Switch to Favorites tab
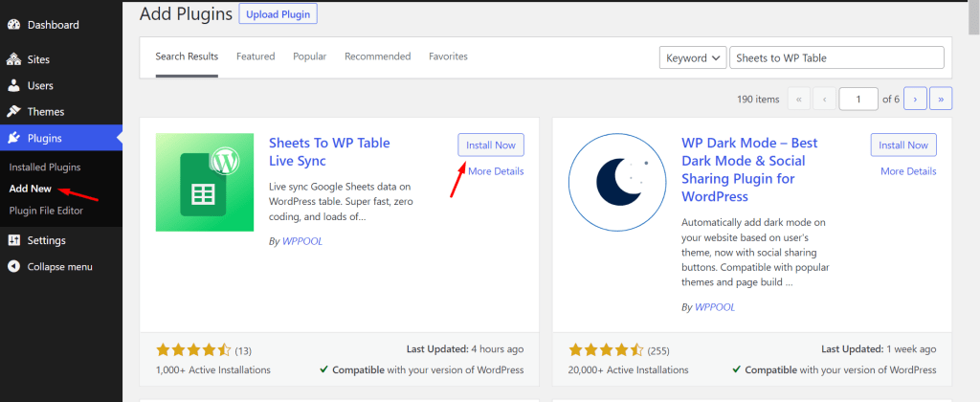Screen dimensions: 980x402 [448, 56]
